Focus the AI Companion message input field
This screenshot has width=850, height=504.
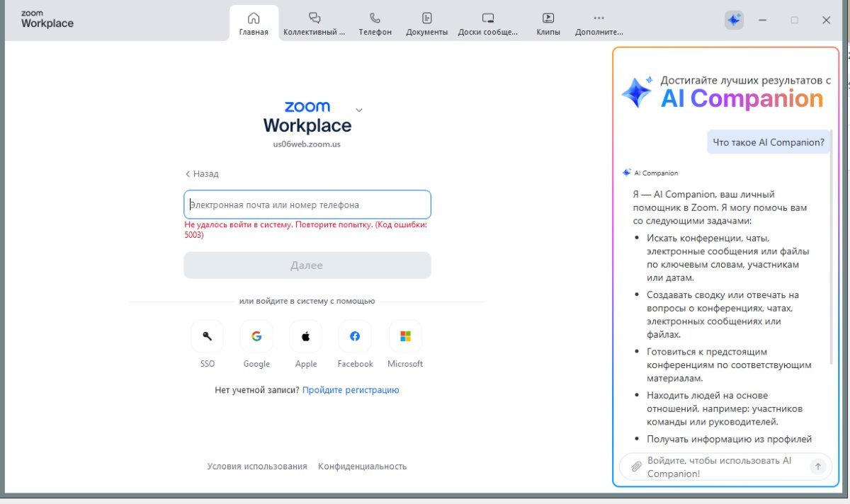[725, 467]
